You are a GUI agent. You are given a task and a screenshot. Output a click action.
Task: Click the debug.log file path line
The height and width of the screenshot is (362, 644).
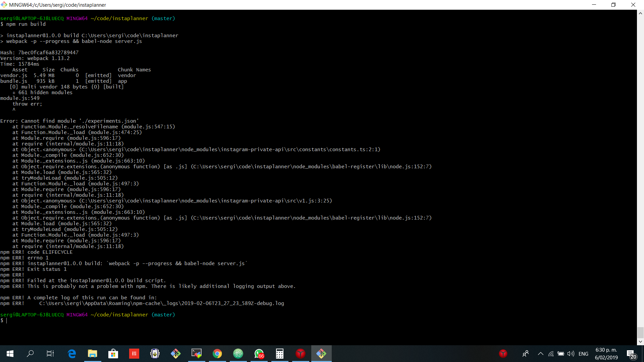[162, 303]
